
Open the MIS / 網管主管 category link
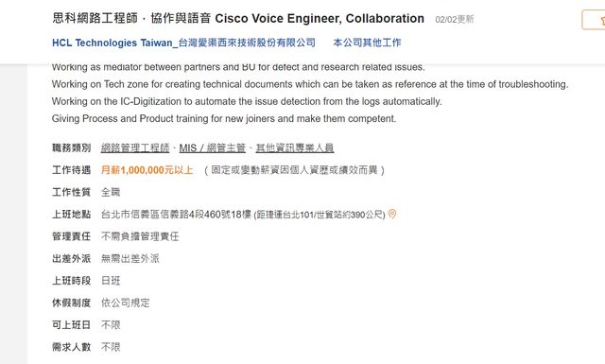[212, 147]
